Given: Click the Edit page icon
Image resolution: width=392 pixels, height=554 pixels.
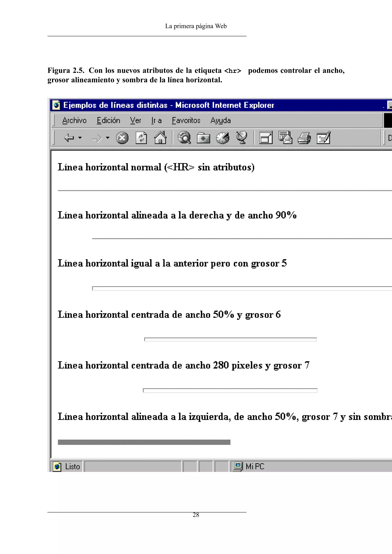Looking at the screenshot, I should tap(323, 138).
